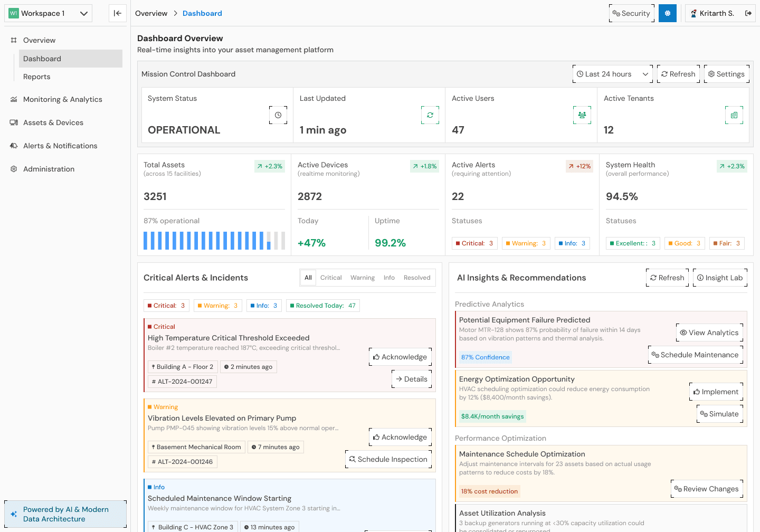Acknowledge the High Temperature critical alert
This screenshot has width=760, height=532.
(x=400, y=357)
